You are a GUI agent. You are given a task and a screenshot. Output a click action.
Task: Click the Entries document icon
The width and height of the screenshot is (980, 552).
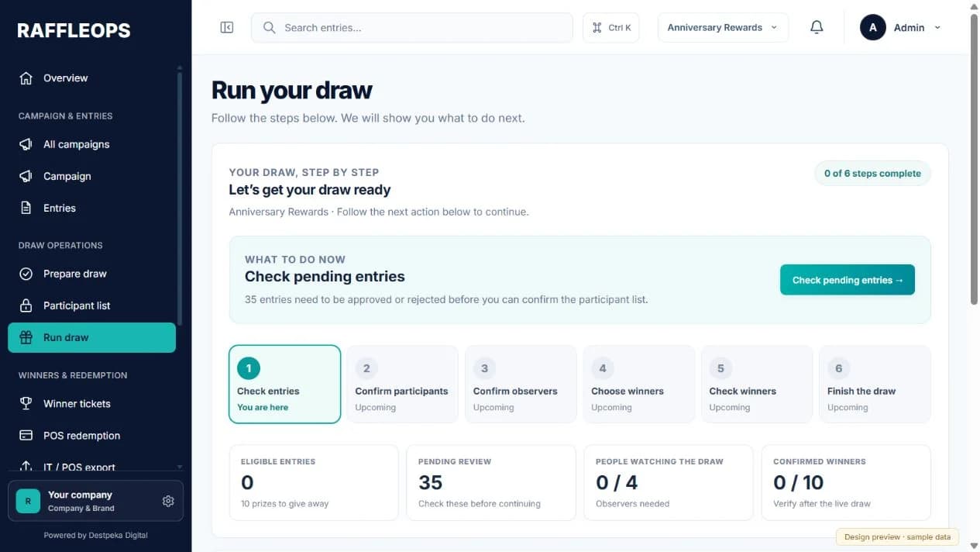[26, 209]
